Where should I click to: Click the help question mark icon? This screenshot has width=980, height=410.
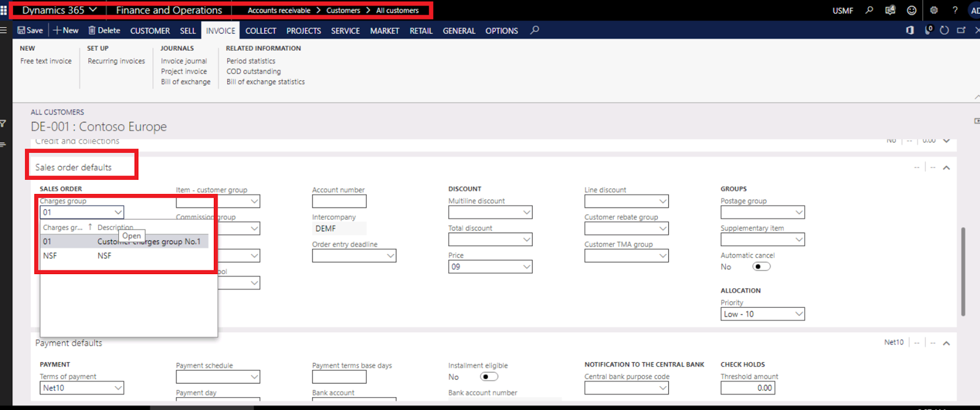point(955,10)
